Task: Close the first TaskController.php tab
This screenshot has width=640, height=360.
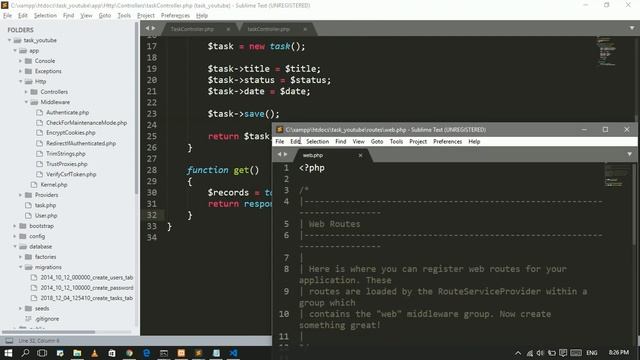Action: [228, 29]
